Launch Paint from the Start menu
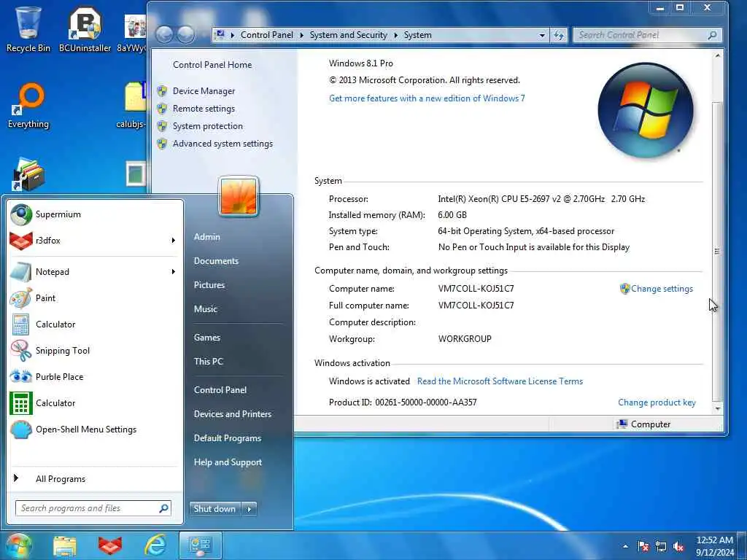Image resolution: width=747 pixels, height=560 pixels. (x=94, y=298)
